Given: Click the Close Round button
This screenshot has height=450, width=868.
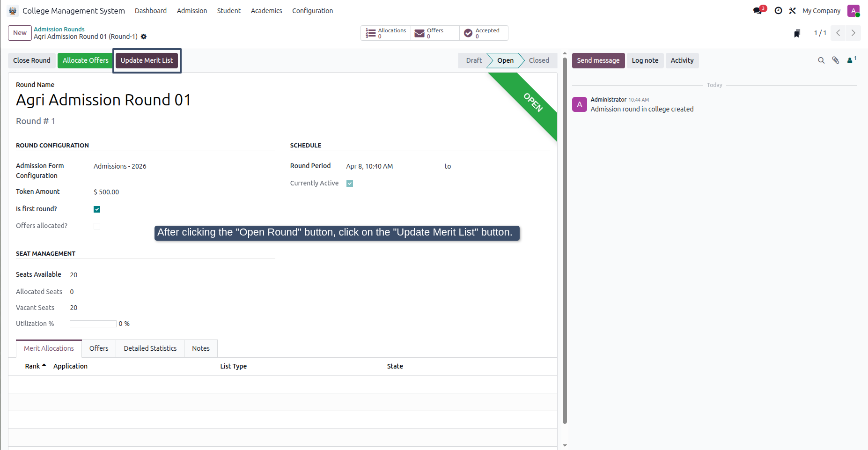Looking at the screenshot, I should 32,60.
